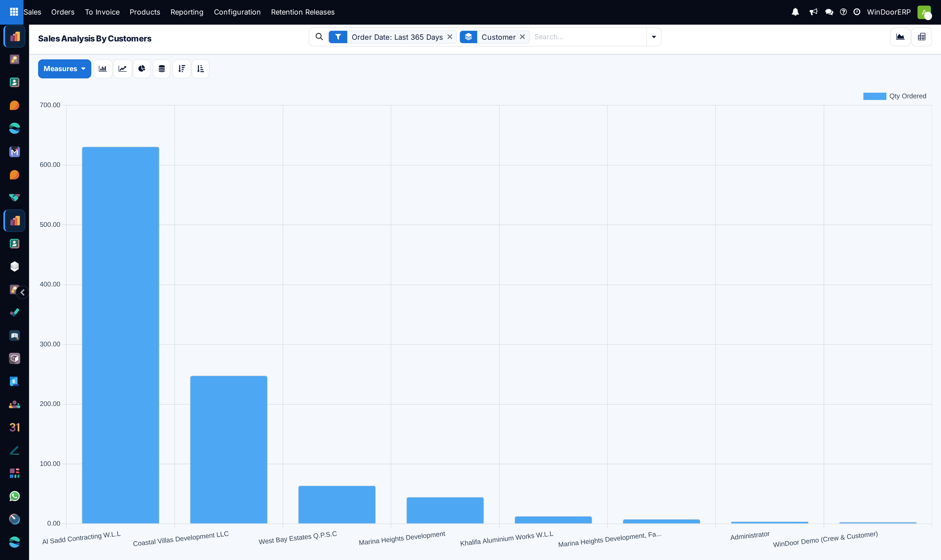Open the announcements megaphone icon
941x560 pixels.
813,12
